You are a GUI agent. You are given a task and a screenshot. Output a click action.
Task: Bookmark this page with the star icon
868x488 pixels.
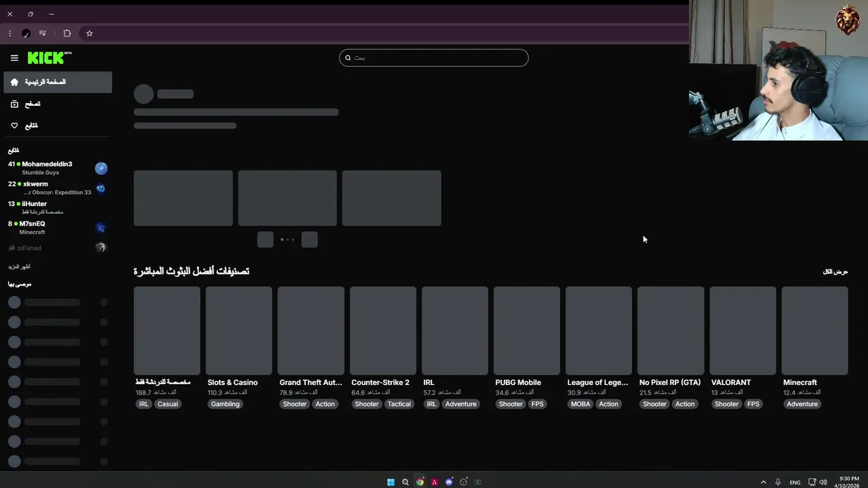[89, 33]
